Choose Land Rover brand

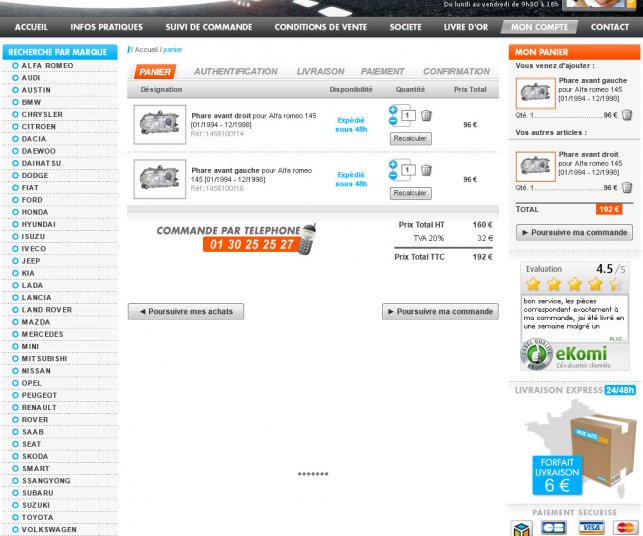47,310
